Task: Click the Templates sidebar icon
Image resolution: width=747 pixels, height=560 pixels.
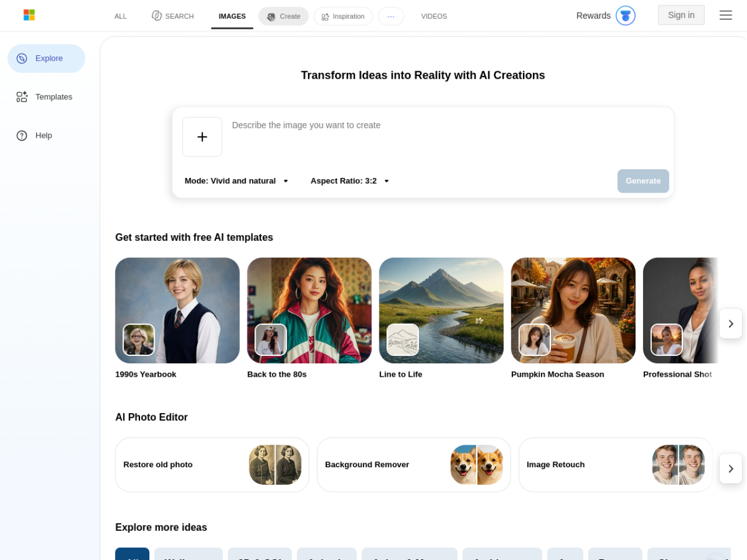Action: (22, 97)
